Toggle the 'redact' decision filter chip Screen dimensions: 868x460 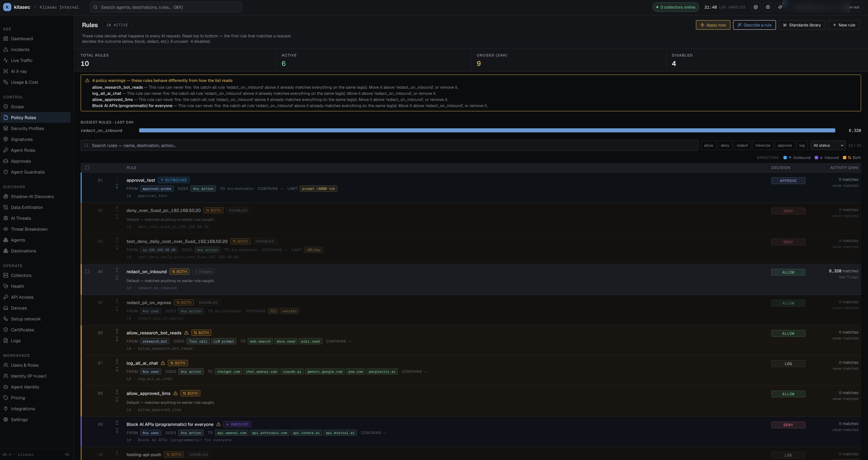(x=742, y=145)
